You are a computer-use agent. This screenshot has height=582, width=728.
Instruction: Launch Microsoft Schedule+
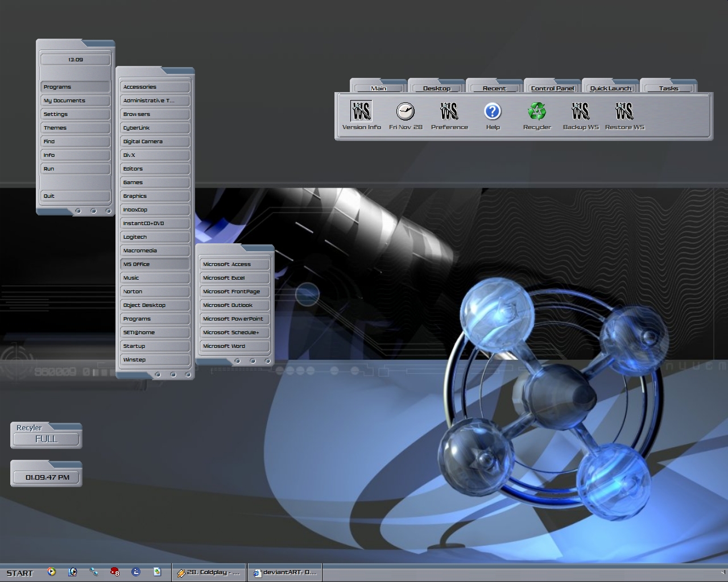click(x=235, y=332)
